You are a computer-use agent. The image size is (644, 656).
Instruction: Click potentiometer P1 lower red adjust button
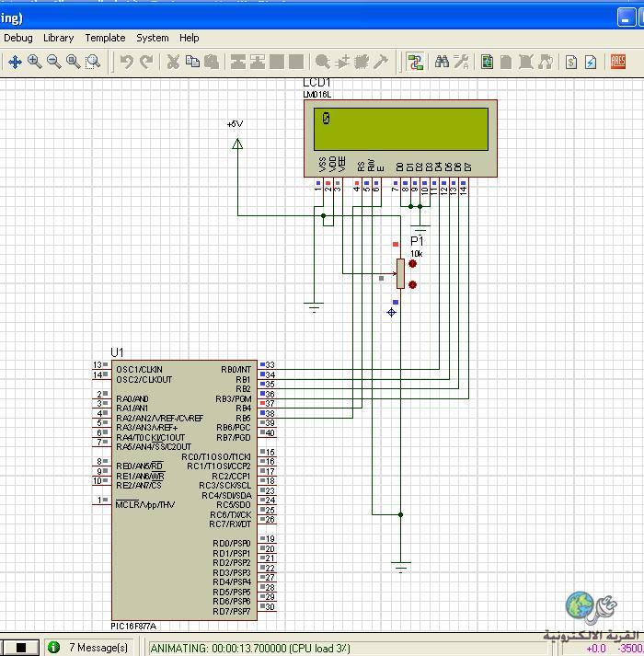click(412, 284)
